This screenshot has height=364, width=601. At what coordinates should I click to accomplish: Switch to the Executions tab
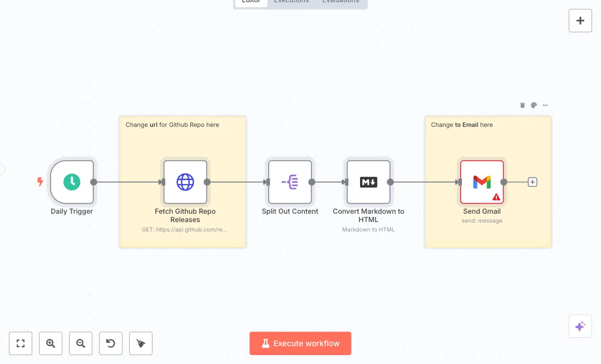(291, 2)
